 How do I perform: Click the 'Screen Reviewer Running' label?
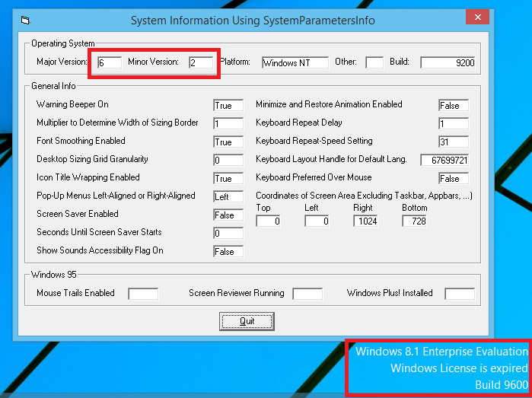tap(237, 293)
